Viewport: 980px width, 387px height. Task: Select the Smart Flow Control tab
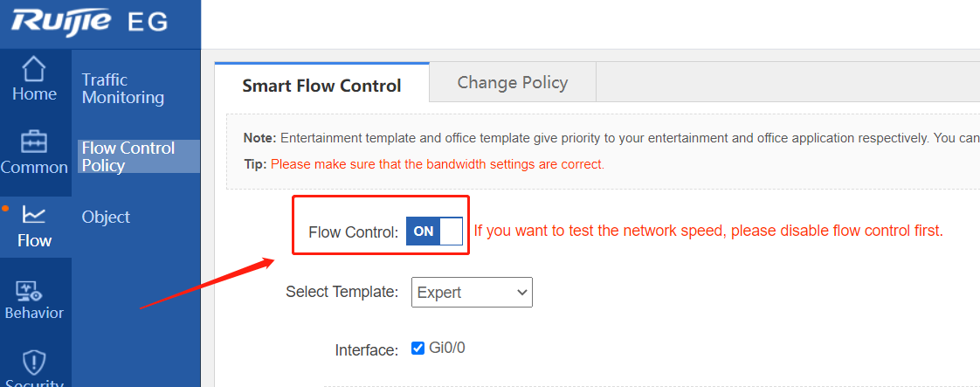[322, 85]
